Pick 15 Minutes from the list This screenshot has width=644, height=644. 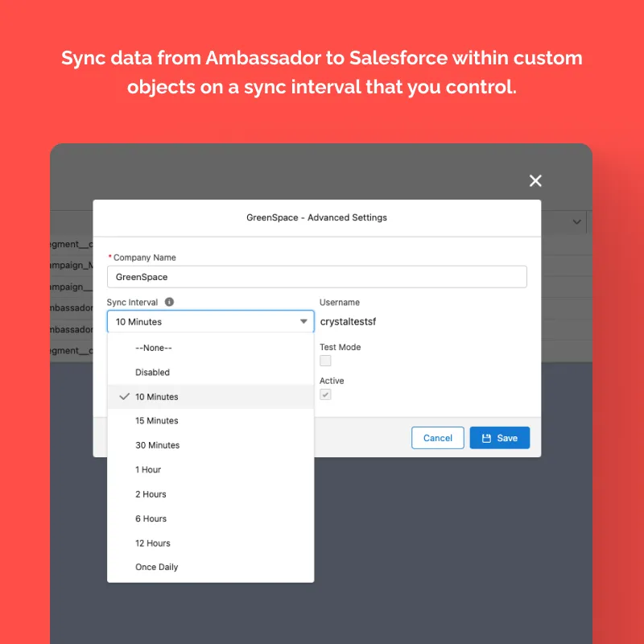coord(210,420)
